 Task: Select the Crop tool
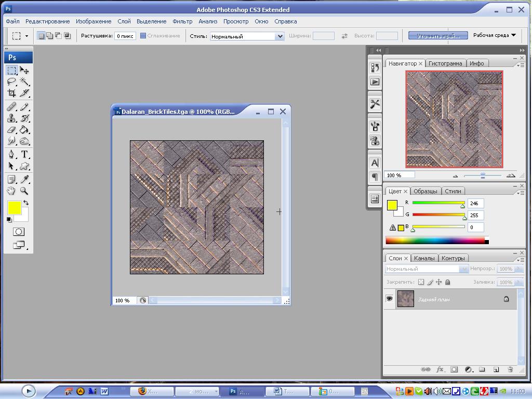tap(11, 94)
